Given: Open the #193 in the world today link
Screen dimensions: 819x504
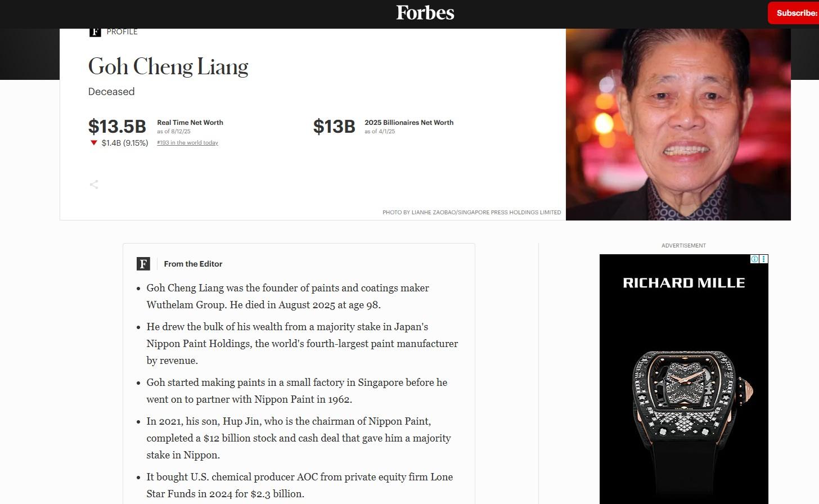Looking at the screenshot, I should click(x=187, y=143).
